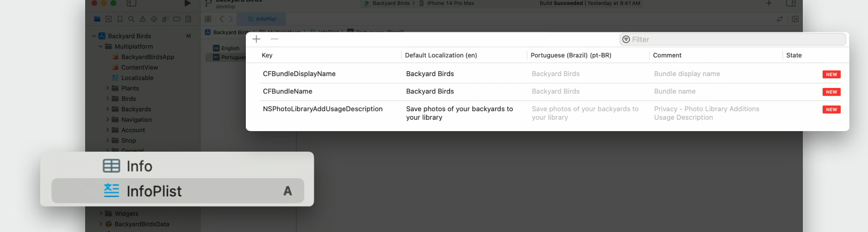This screenshot has height=232, width=868.
Task: Edit Portuguese translation for CFBundleDisplayName
Action: click(x=555, y=74)
